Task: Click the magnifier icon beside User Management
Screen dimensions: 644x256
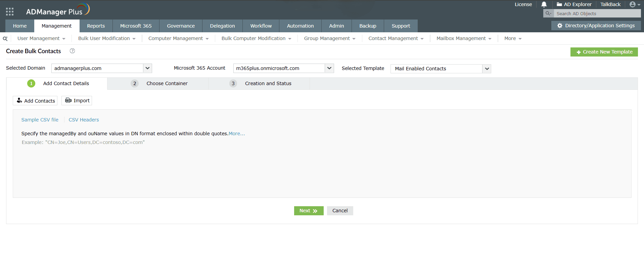Action: pyautogui.click(x=5, y=39)
